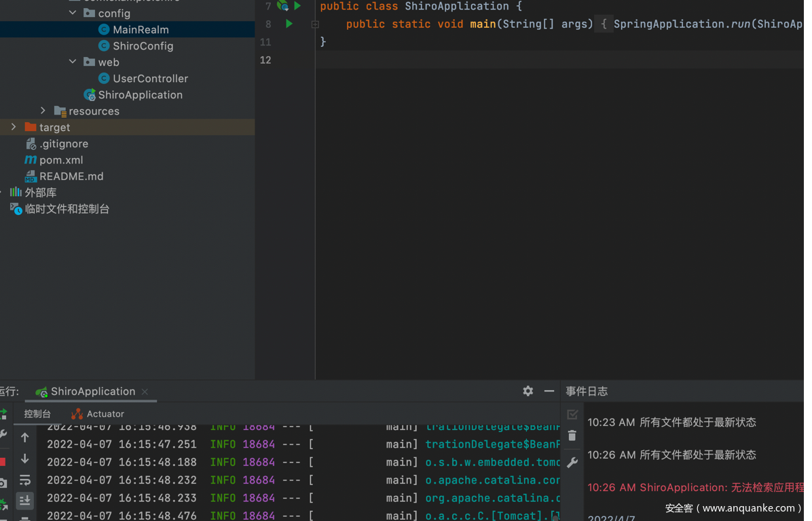
Task: Switch to the Actuator tab
Action: pyautogui.click(x=98, y=414)
